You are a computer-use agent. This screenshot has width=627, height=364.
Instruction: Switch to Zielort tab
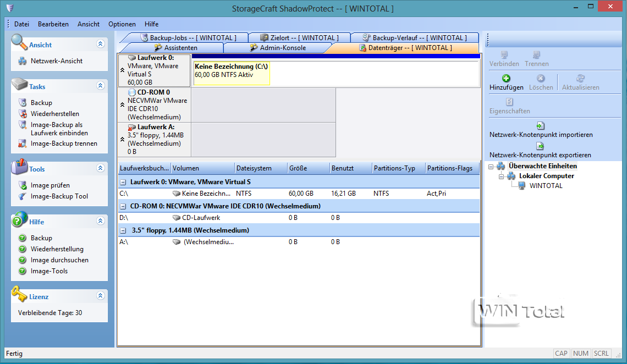[299, 37]
